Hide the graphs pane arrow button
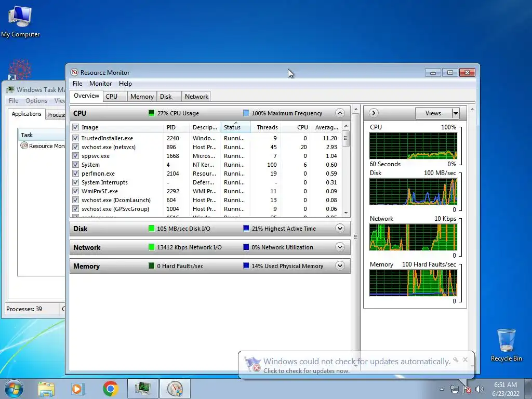 pyautogui.click(x=374, y=113)
